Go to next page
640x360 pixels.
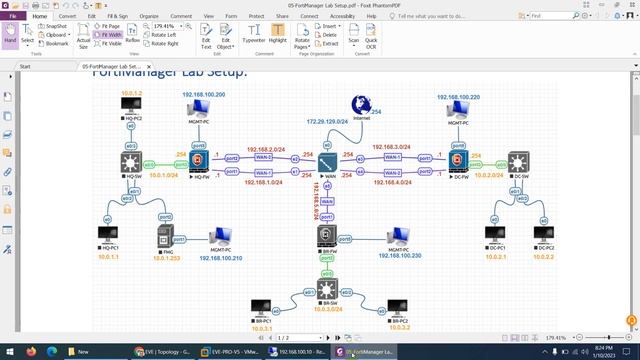pos(328,338)
